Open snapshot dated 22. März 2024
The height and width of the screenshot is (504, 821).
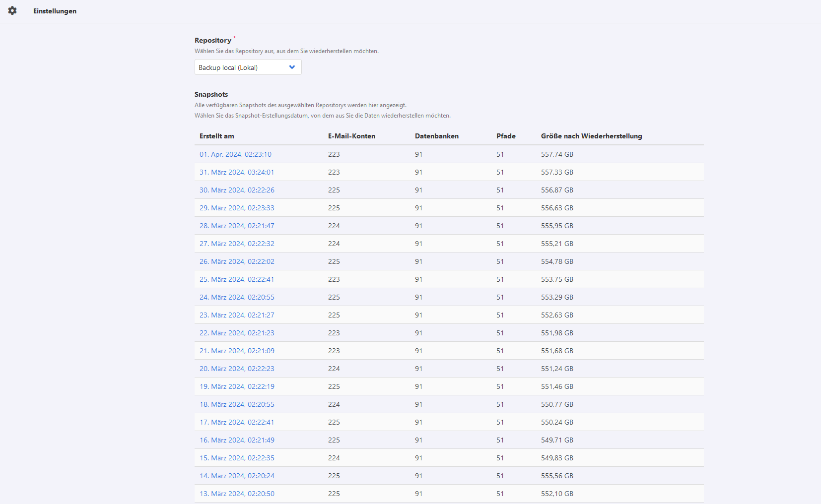[x=237, y=333]
